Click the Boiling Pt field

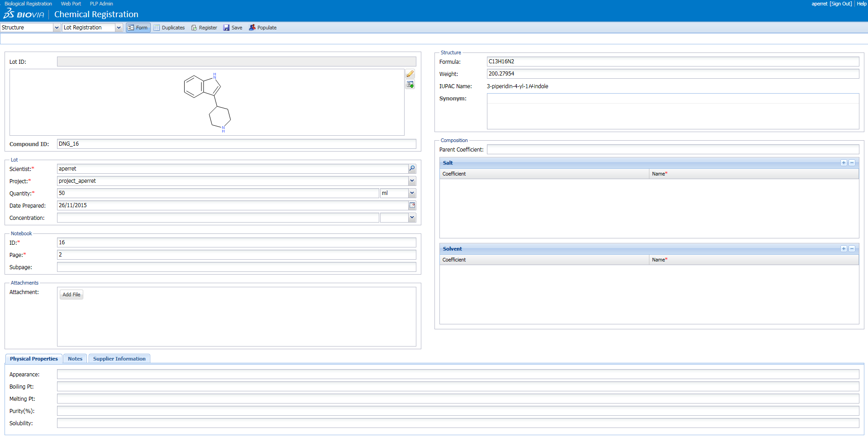pos(458,386)
